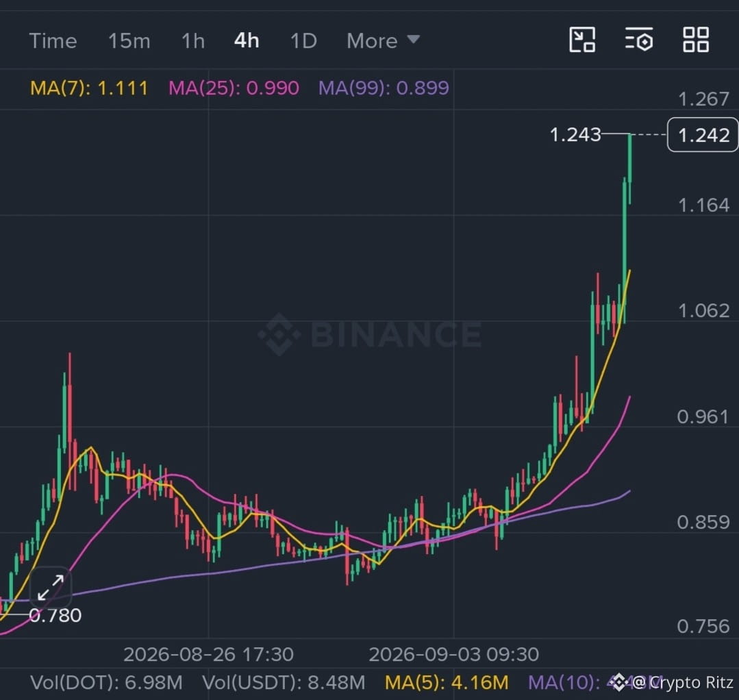Screen dimensions: 739x700
Task: Click the MA(99) indicator label
Action: point(384,88)
